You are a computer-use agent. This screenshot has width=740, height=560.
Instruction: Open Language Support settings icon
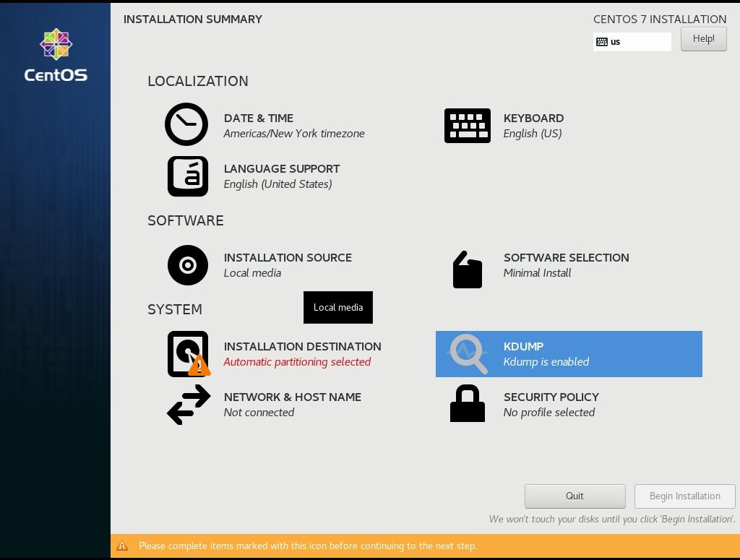tap(187, 176)
